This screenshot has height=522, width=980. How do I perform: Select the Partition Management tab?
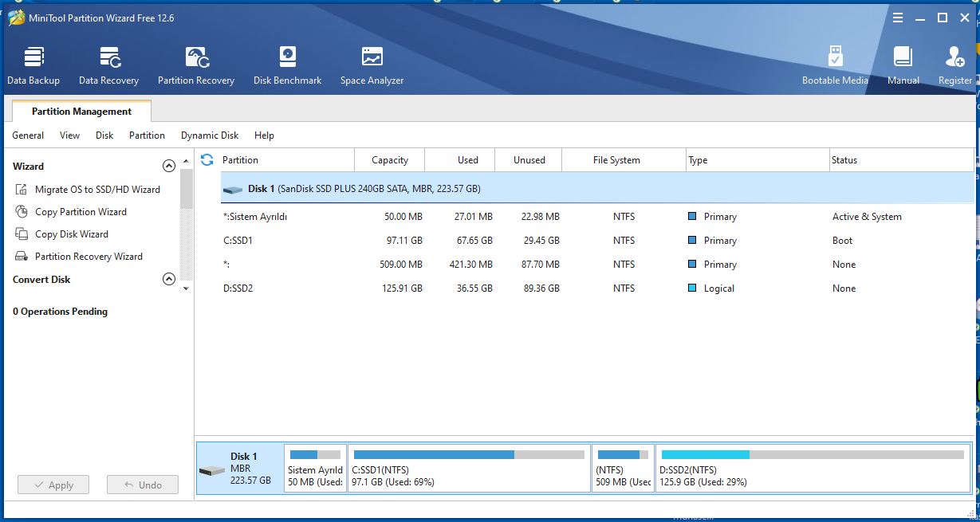tap(81, 112)
